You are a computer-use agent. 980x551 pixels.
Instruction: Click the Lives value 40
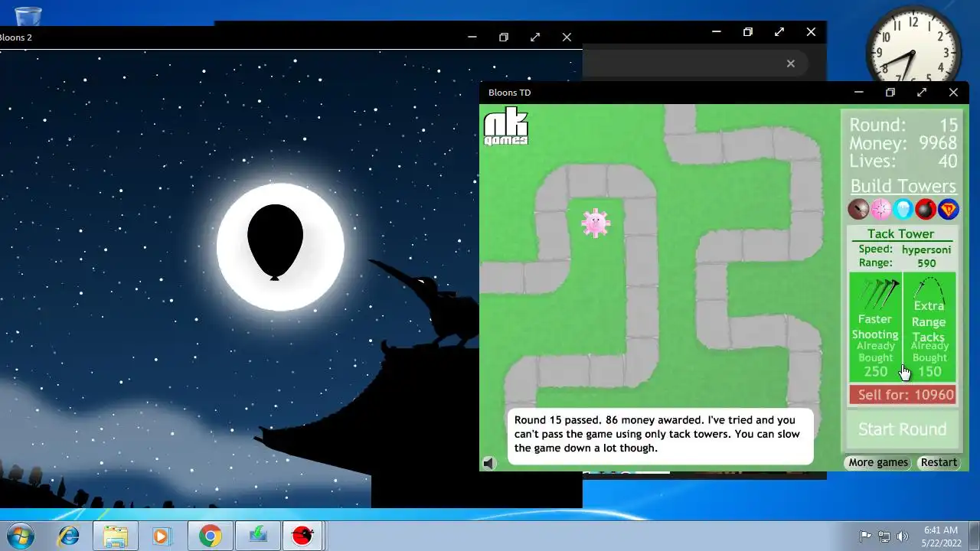point(948,161)
